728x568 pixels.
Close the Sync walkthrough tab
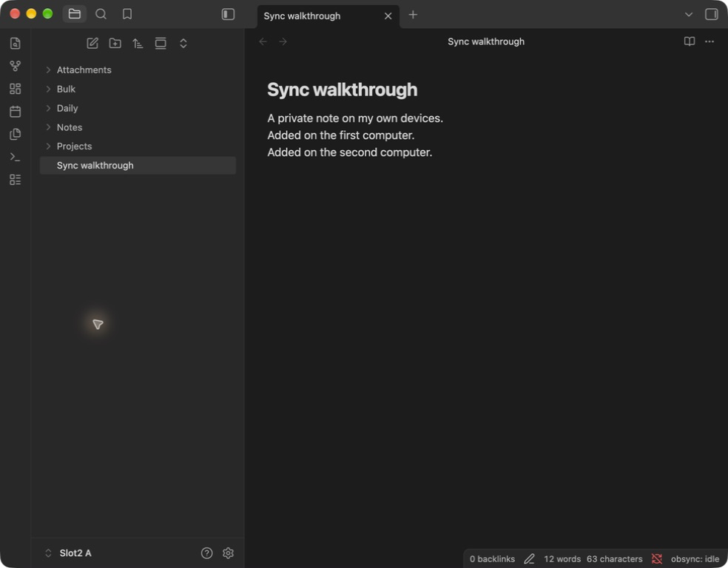(x=388, y=16)
